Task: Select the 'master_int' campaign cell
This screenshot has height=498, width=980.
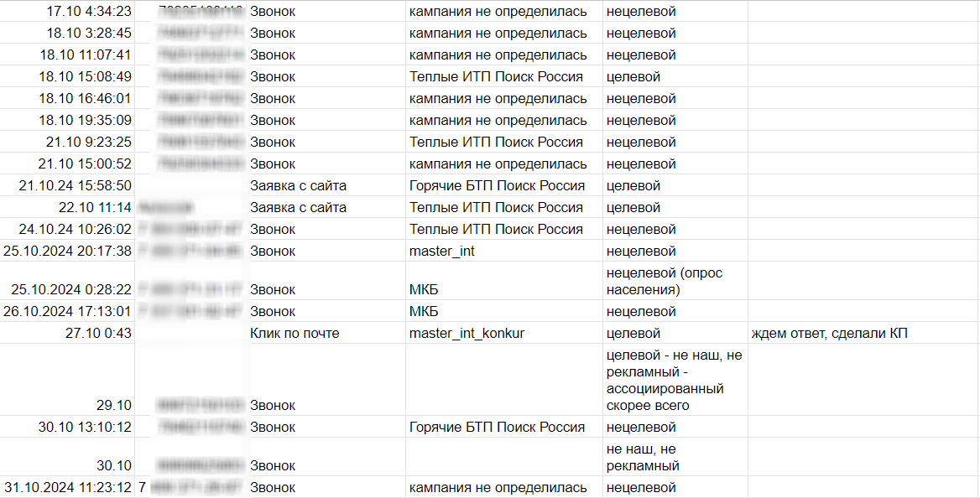Action: (x=442, y=251)
